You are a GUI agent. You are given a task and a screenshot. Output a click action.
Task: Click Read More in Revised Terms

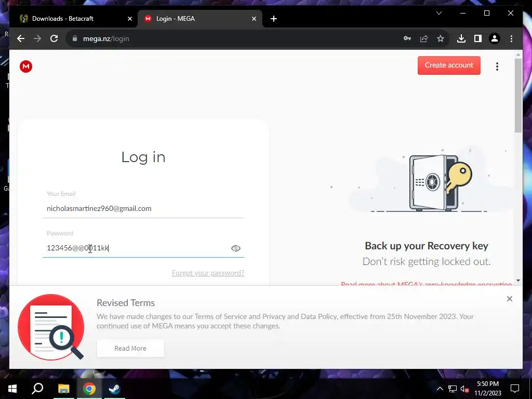click(130, 348)
